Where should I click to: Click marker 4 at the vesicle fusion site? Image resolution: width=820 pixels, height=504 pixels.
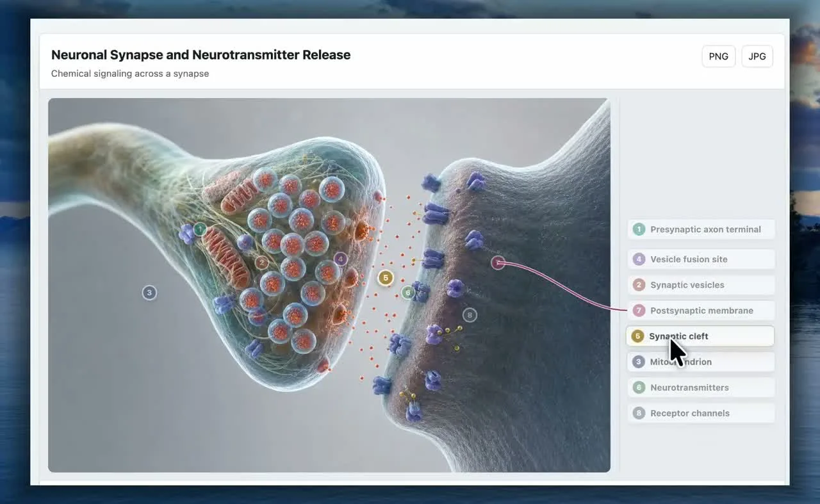[341, 259]
